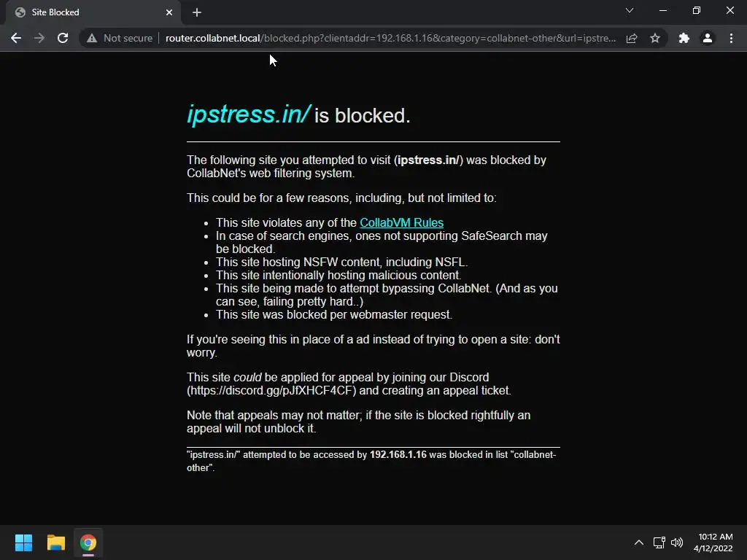Click the Discord invite URL text
The width and height of the screenshot is (747, 560).
pos(271,391)
